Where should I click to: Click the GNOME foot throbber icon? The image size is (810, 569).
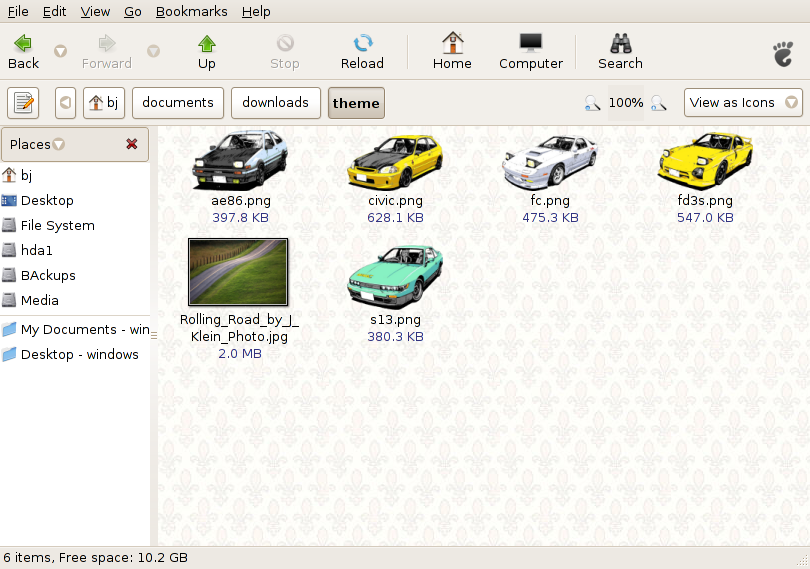coord(783,54)
